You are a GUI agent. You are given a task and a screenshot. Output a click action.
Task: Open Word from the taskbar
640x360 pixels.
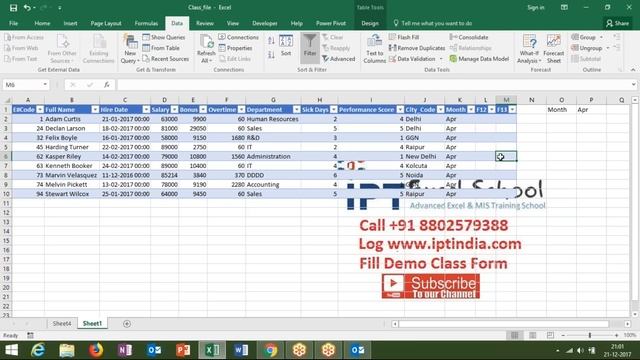241,350
